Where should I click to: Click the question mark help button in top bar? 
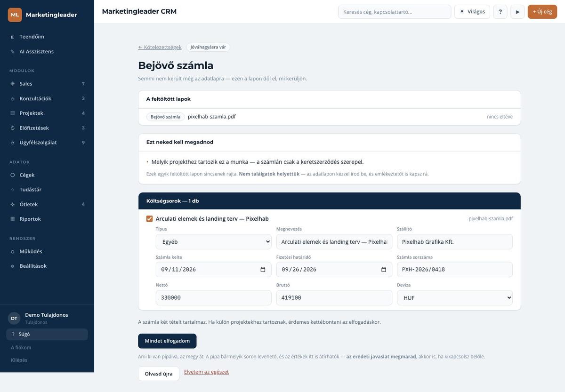(x=500, y=12)
